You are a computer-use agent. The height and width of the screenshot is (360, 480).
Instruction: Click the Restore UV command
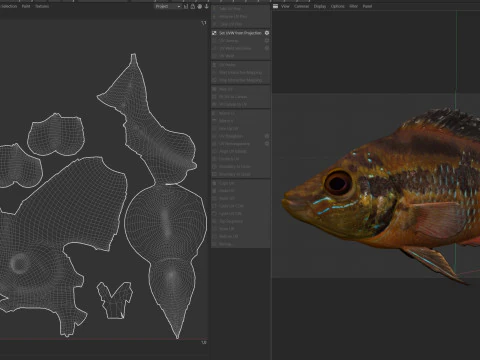(x=228, y=237)
